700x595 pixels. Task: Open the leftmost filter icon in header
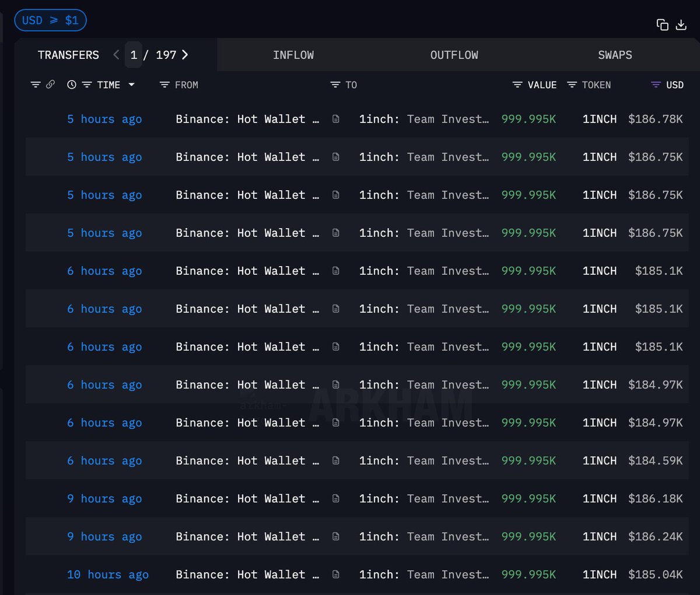tap(36, 85)
